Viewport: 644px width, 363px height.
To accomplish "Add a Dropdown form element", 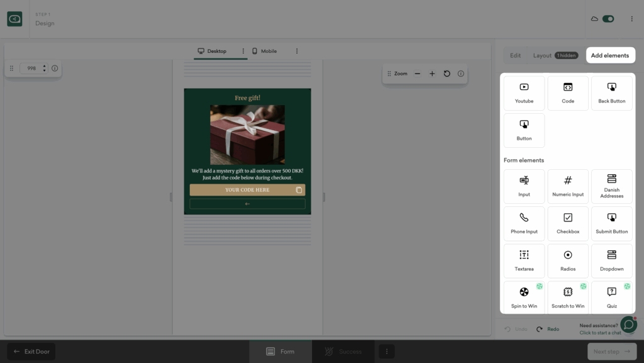I will tap(611, 260).
